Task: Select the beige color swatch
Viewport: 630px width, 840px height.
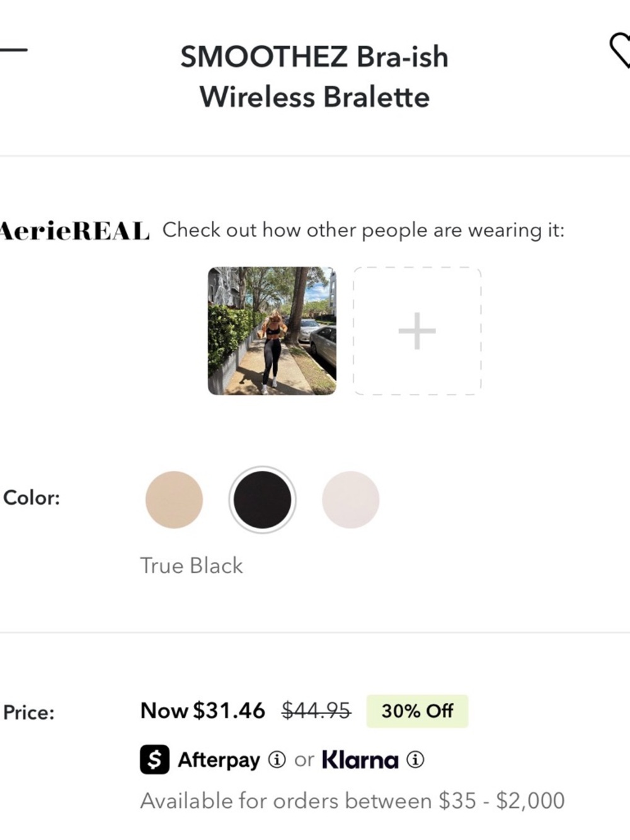Action: point(174,500)
